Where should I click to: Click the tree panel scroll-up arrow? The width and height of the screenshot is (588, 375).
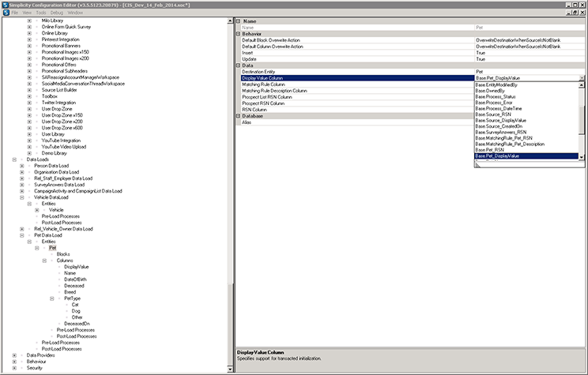[230, 21]
